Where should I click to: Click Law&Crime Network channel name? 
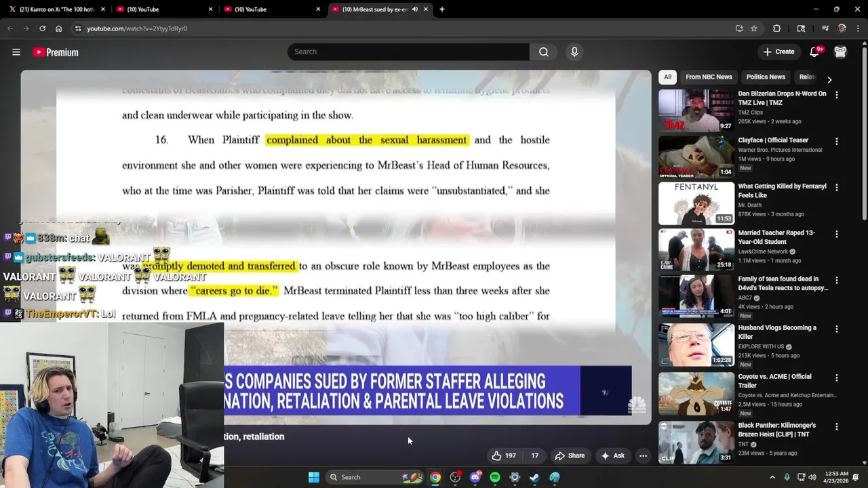tap(763, 251)
